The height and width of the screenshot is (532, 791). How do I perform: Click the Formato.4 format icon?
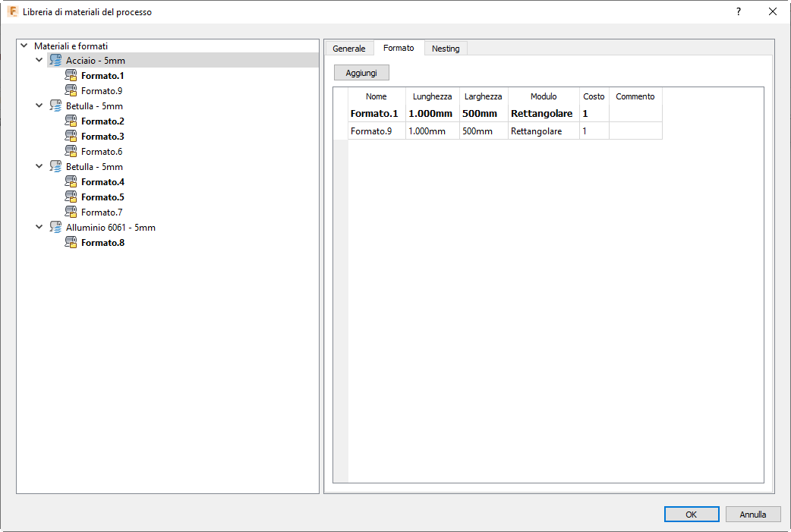[x=71, y=181]
